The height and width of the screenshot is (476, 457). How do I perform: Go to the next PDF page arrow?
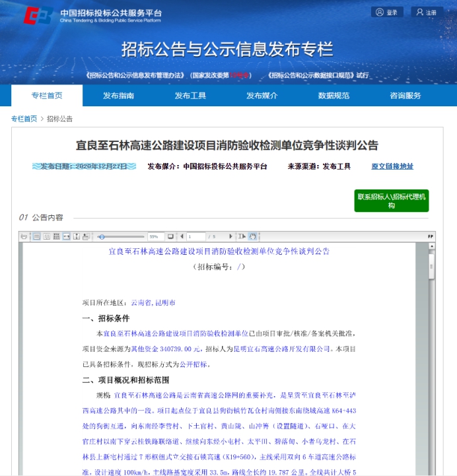coord(231,236)
